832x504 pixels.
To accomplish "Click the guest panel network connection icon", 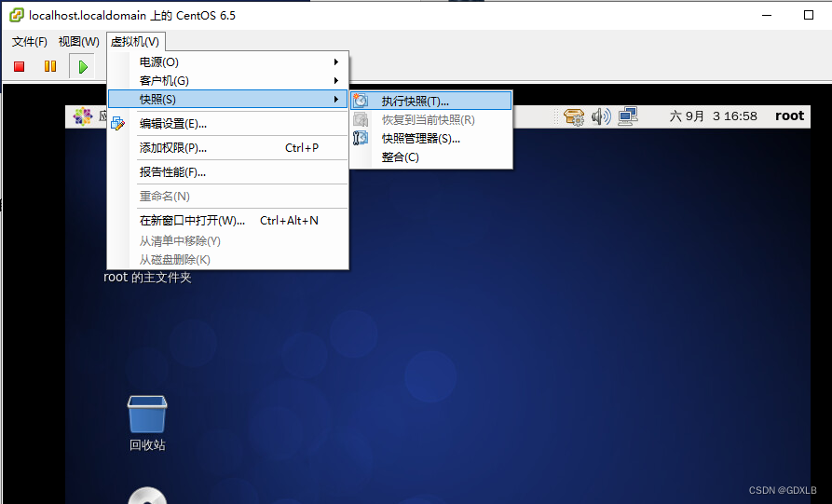I will [x=628, y=116].
